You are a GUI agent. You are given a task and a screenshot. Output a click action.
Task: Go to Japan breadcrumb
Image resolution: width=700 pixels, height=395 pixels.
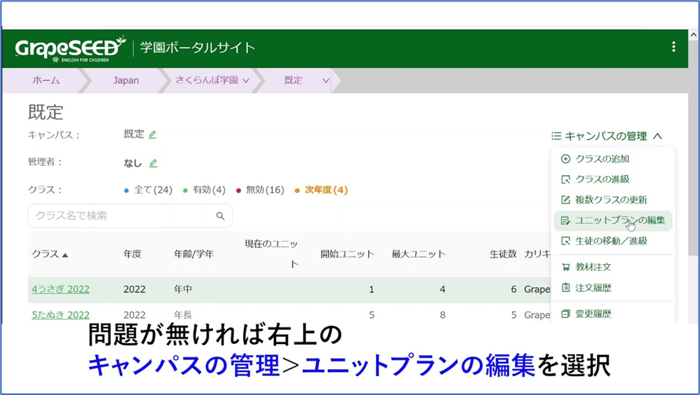[x=126, y=80]
